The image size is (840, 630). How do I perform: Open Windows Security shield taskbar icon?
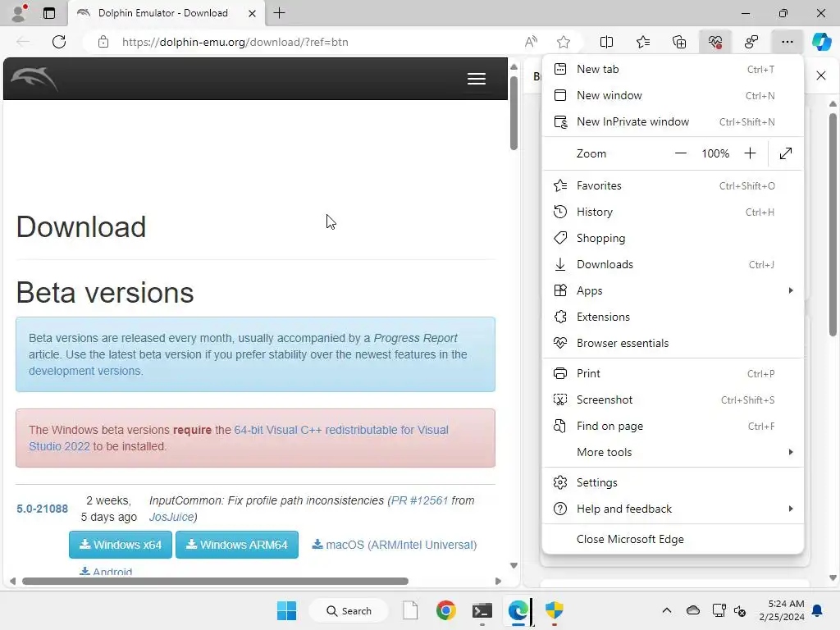coord(554,610)
